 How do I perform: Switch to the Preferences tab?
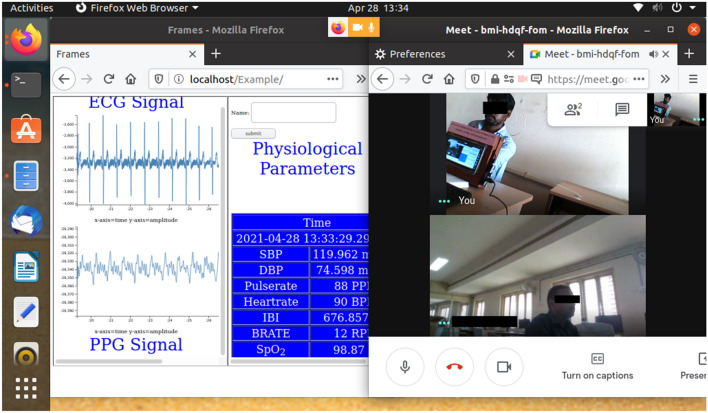[440, 53]
